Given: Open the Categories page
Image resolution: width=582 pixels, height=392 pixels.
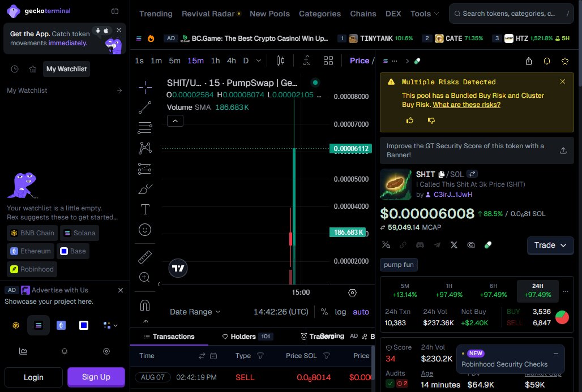Looking at the screenshot, I should click(x=319, y=14).
